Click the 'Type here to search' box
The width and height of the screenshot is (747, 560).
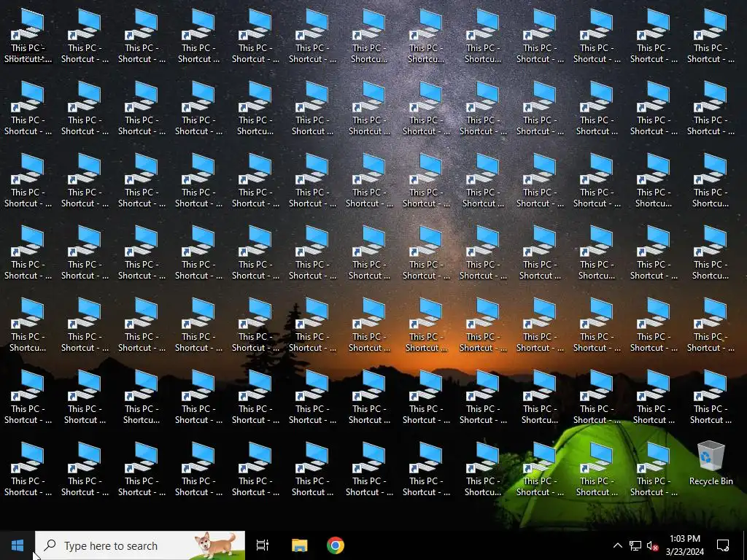(140, 545)
